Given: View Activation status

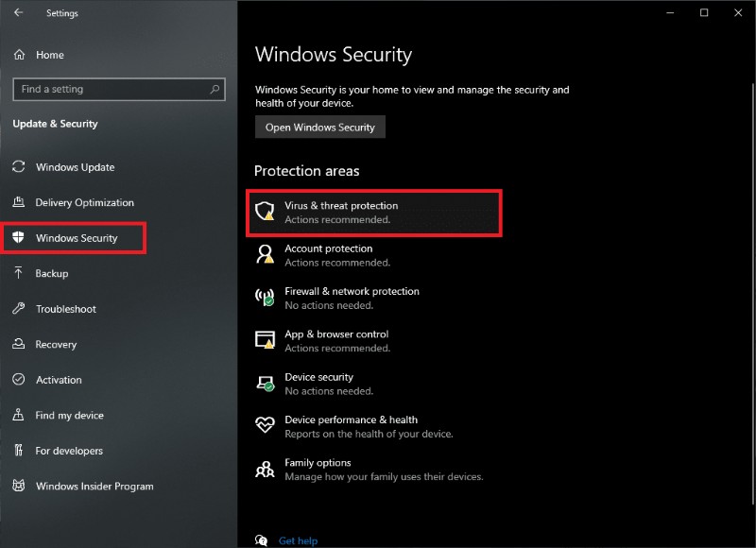Looking at the screenshot, I should (x=58, y=380).
